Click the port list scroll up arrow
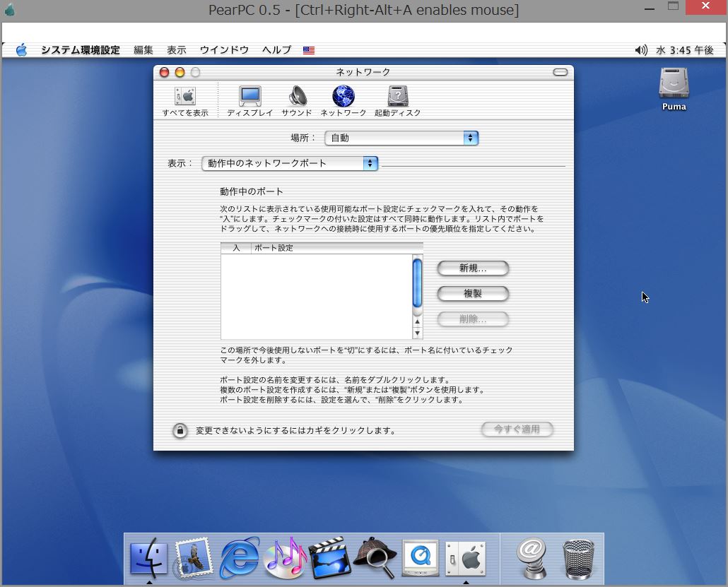 point(418,321)
